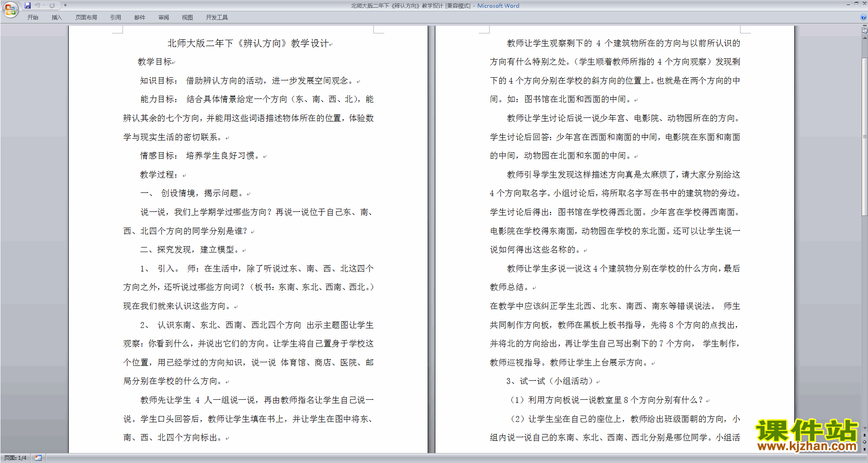Go to the 引用 tab
868x463 pixels.
point(116,18)
